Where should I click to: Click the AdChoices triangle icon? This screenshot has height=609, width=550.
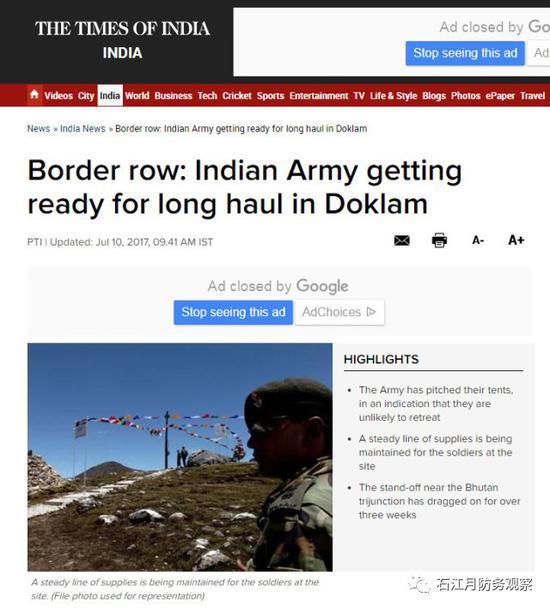[371, 312]
